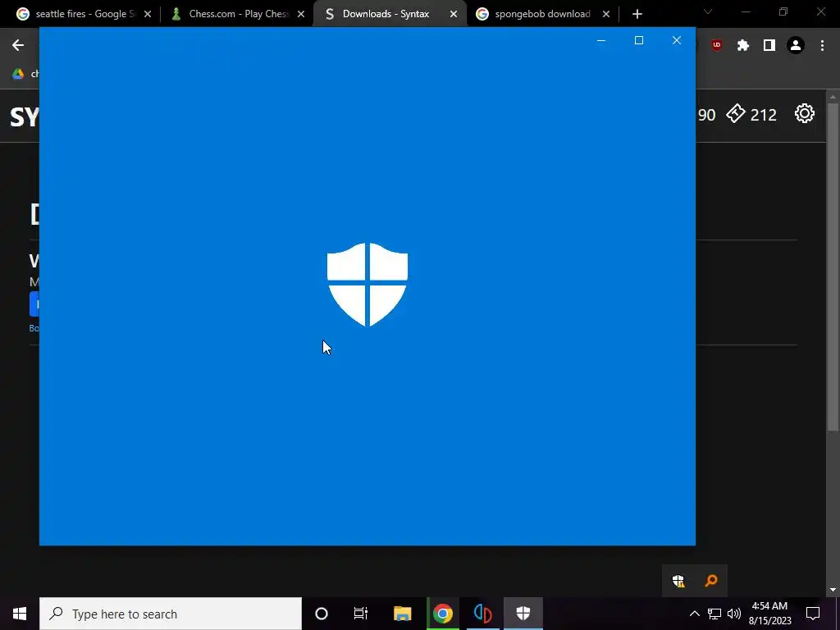Maximize the Windows Security window
Screen dimensions: 840x630
pyautogui.click(x=638, y=40)
